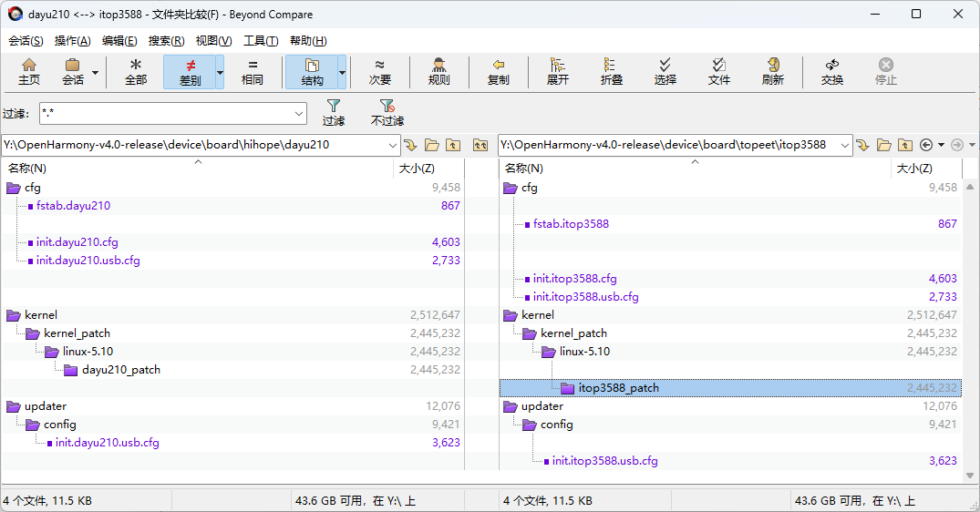Viewport: 980px width, 512px height.
Task: Toggle the 相同 same-files filter
Action: 253,72
